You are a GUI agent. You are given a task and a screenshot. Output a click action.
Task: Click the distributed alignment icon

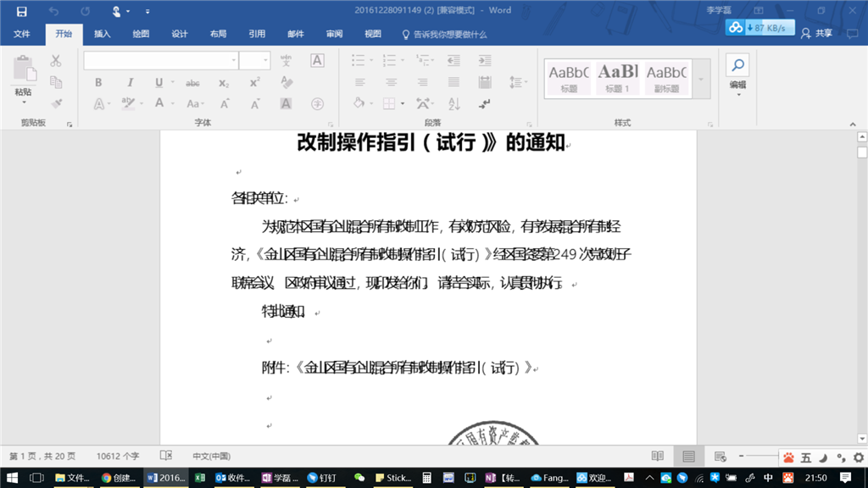[485, 82]
